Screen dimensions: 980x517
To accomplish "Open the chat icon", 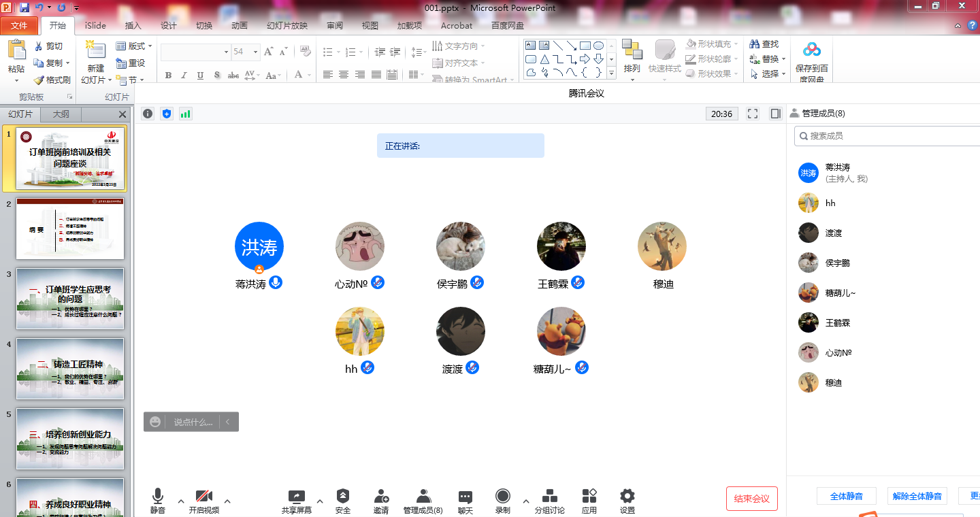I will click(465, 497).
